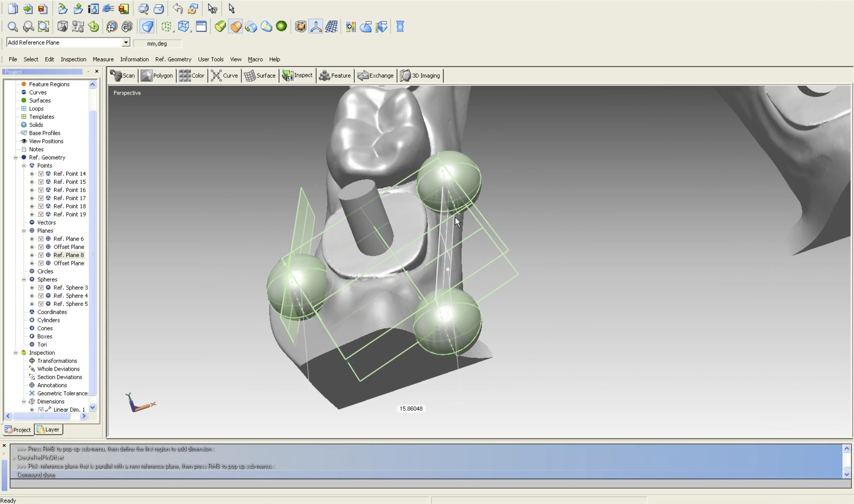The width and height of the screenshot is (854, 504).
Task: Expand the Ref. Plane 8 node
Action: pos(32,255)
